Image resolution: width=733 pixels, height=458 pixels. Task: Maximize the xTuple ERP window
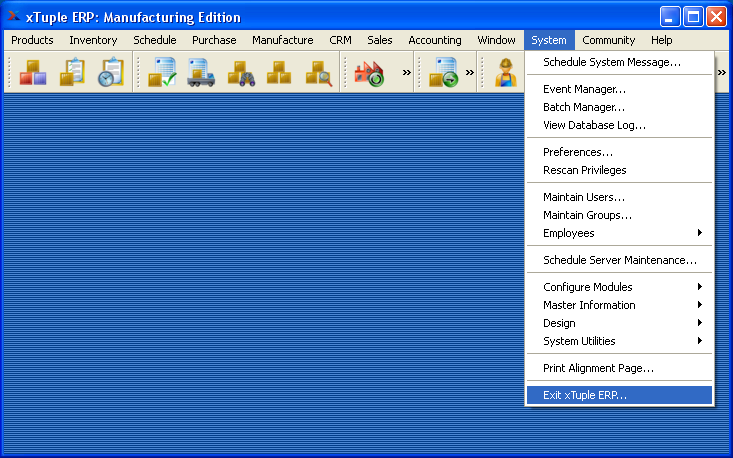[693, 17]
